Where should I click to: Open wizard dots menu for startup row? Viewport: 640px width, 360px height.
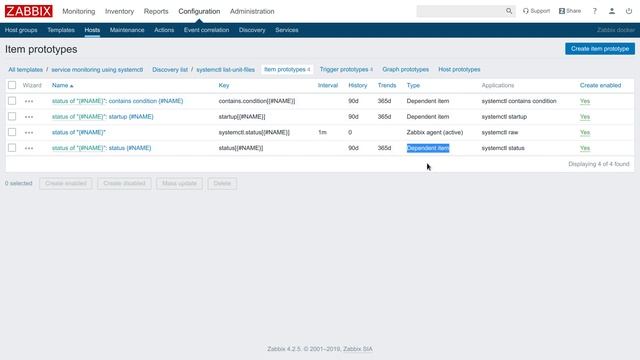[x=29, y=117]
